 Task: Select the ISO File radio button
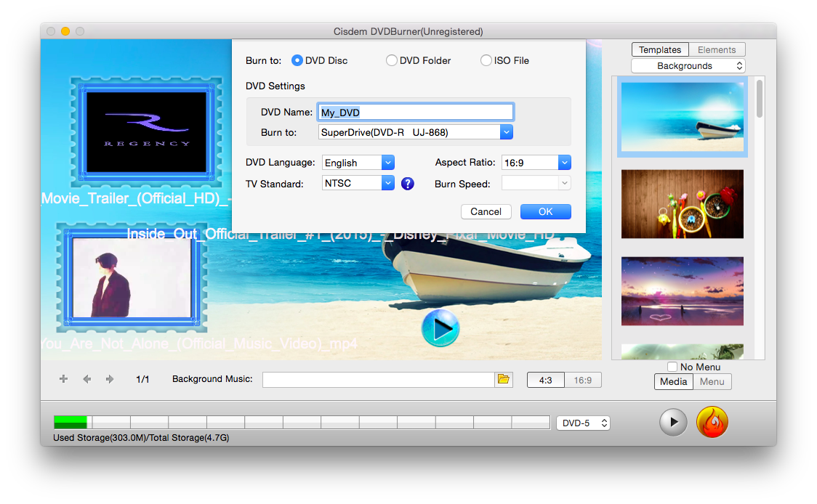(486, 60)
